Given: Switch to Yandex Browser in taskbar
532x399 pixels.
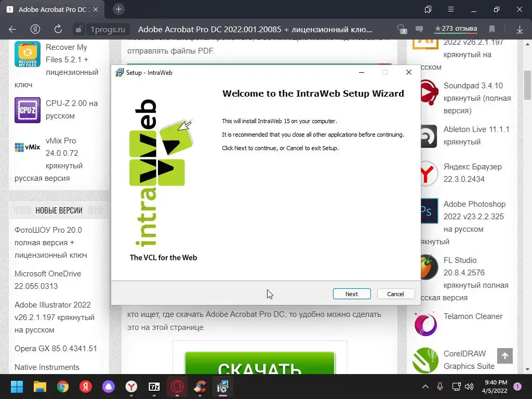Looking at the screenshot, I should (131, 387).
